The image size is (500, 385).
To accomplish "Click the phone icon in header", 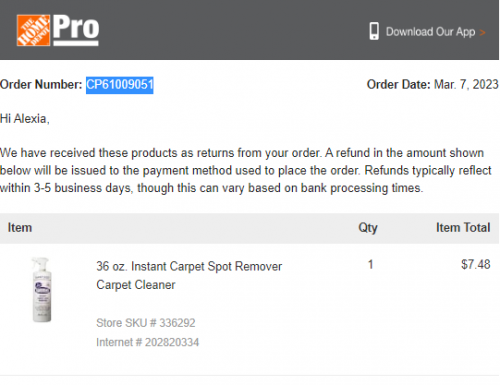I will (x=374, y=31).
